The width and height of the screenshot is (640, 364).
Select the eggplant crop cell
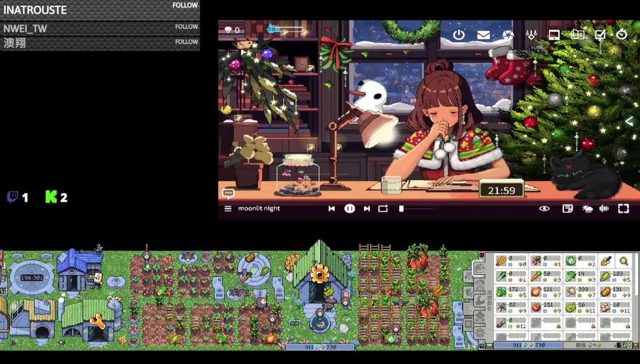pyautogui.click(x=511, y=322)
